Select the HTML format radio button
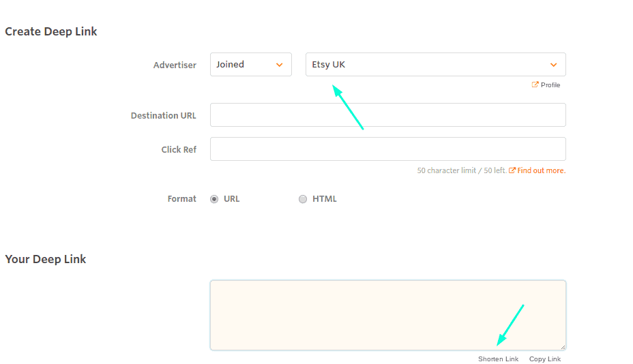This screenshot has width=633, height=364. (303, 199)
